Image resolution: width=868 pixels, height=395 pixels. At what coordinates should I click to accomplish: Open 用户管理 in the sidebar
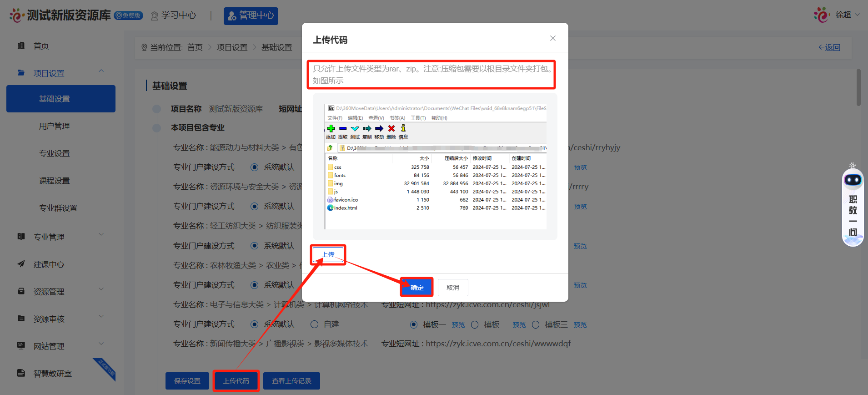point(55,126)
